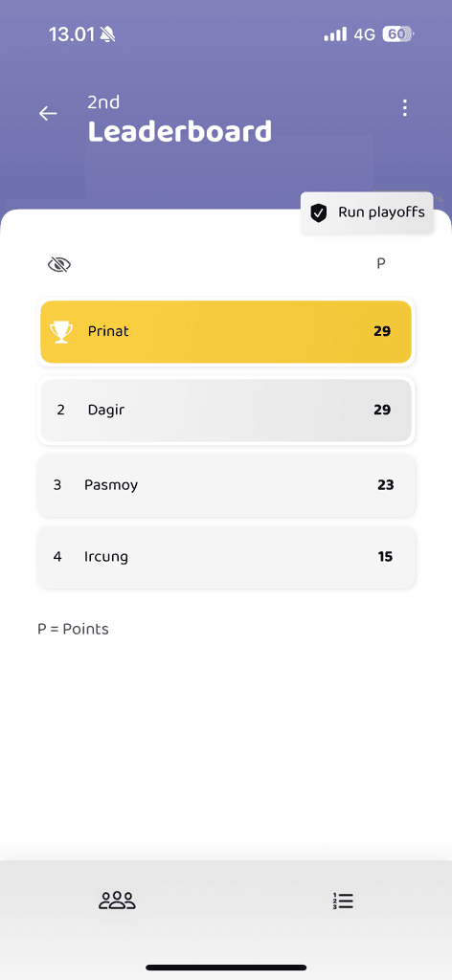This screenshot has width=452, height=980.
Task: Click the signal strength bars icon
Action: 335,34
